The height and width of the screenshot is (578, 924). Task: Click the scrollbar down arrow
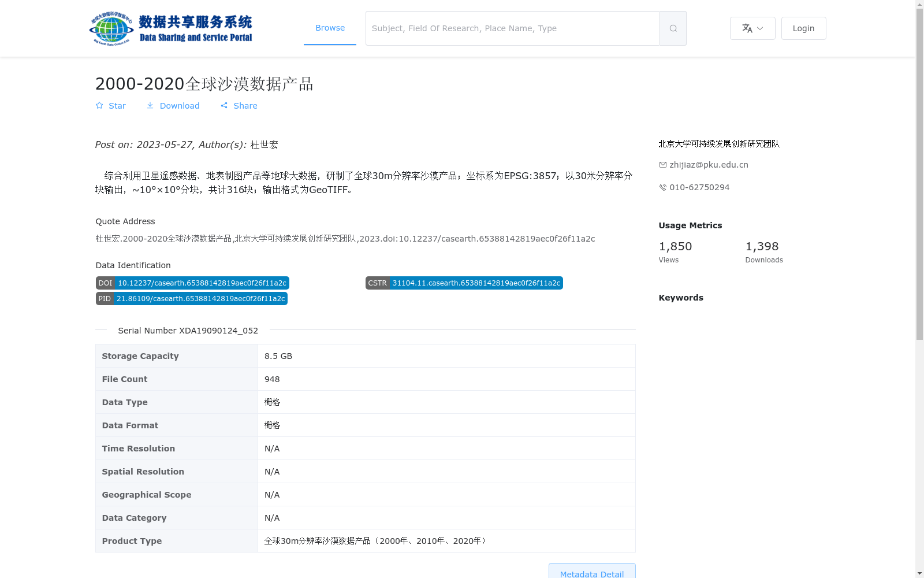click(x=919, y=574)
